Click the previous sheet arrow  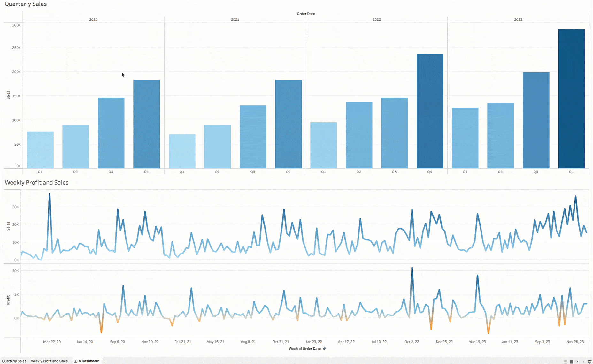pyautogui.click(x=577, y=361)
